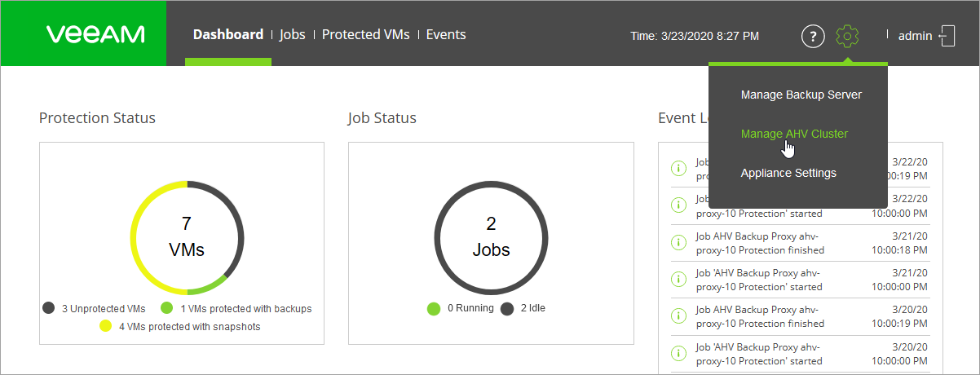Switch to the Jobs tab
Viewport: 980px width, 375px height.
292,34
